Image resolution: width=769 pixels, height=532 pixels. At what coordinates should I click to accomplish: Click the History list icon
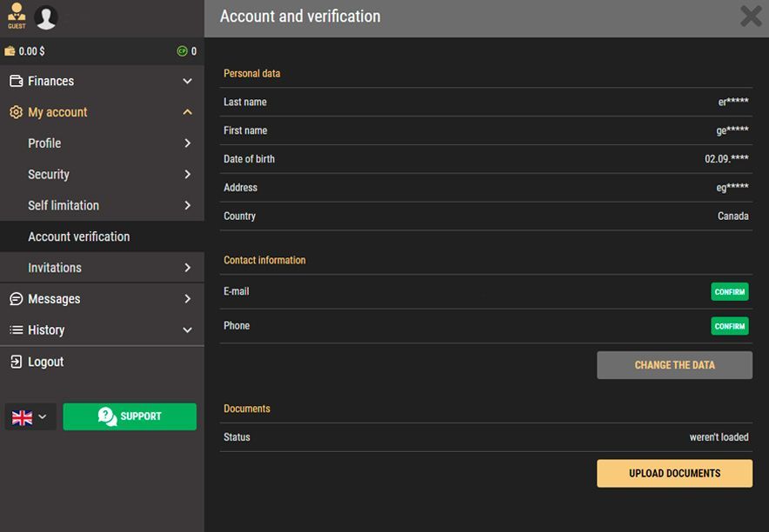click(x=16, y=330)
